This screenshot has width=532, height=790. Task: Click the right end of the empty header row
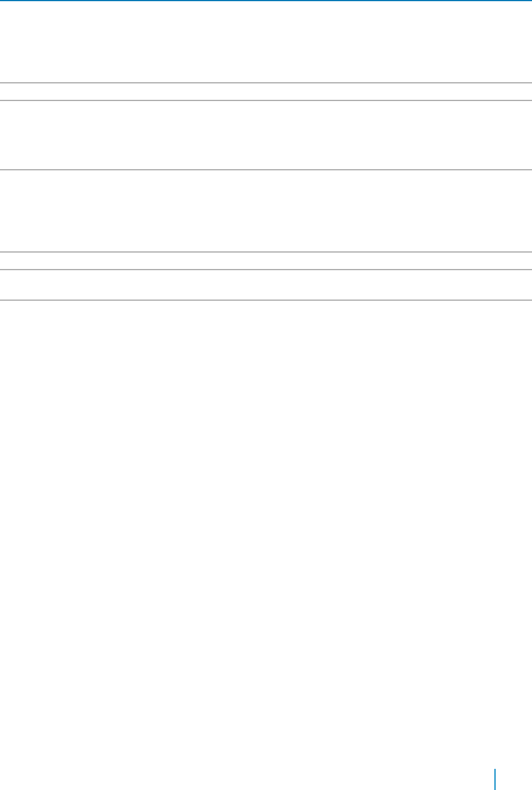coord(520,92)
